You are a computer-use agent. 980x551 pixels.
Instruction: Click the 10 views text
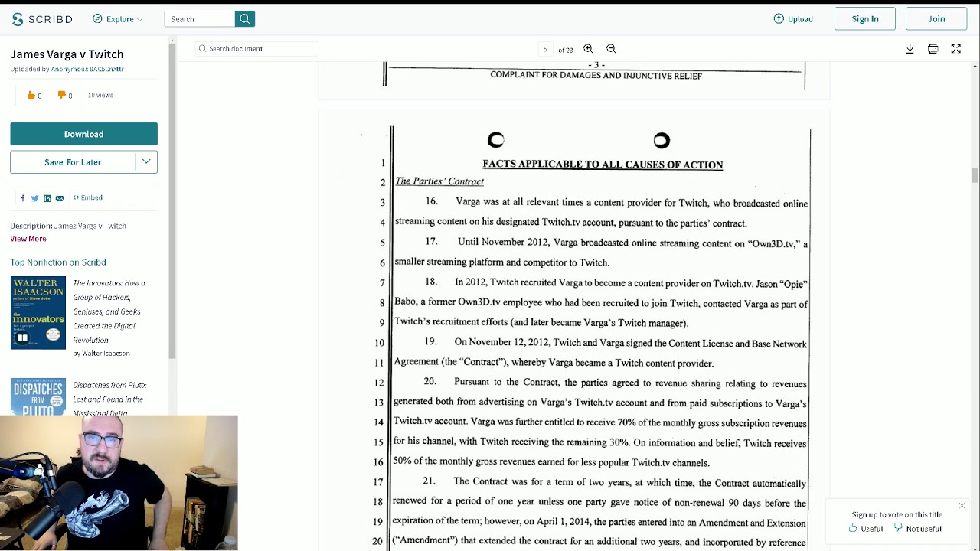tap(100, 95)
